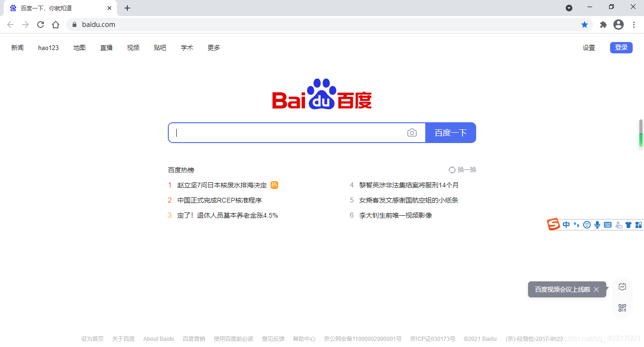Click the QR code sidebar icon
644x347 pixels.
622,308
